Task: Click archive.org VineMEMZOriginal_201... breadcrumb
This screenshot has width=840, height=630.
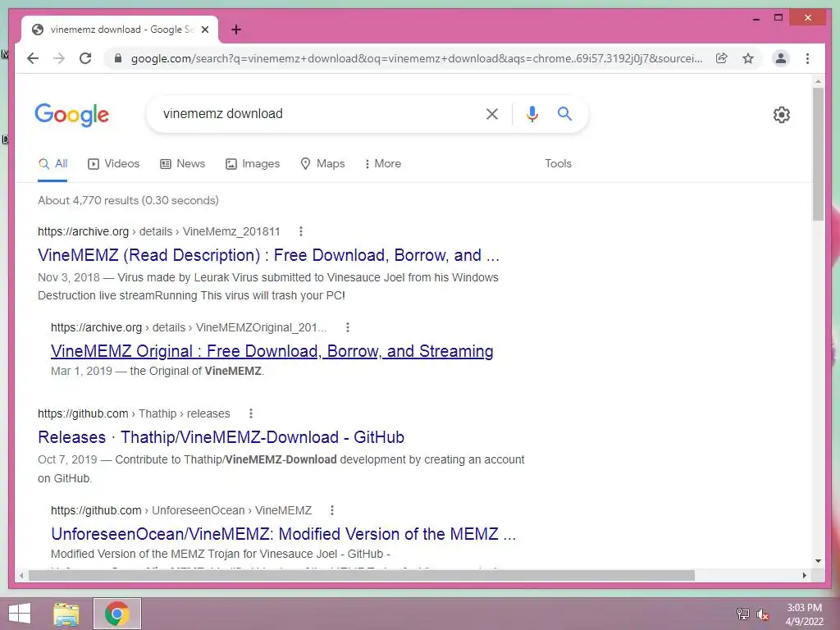Action: 189,327
